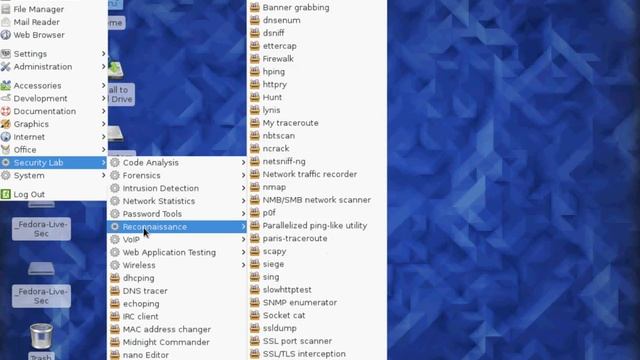
Task: Launch My traceroute tool
Action: (317, 123)
